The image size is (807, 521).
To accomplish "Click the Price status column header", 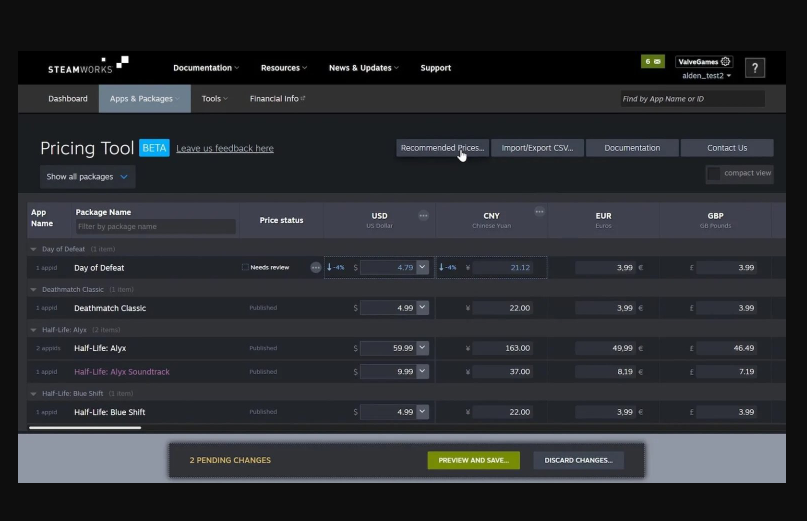I will coord(282,220).
